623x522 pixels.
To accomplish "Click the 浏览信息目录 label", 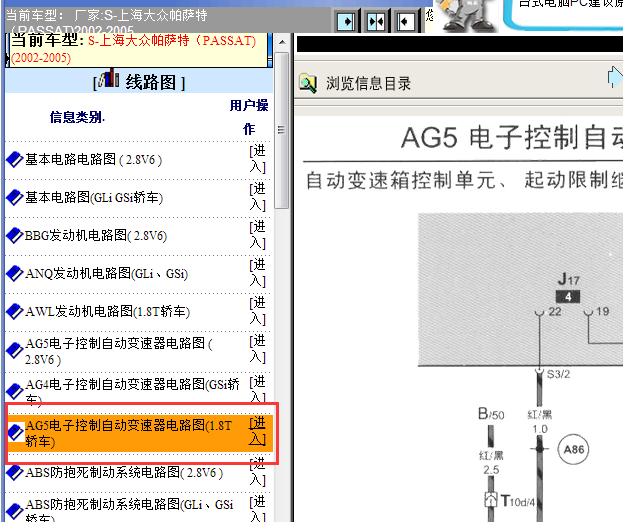I will pyautogui.click(x=368, y=84).
